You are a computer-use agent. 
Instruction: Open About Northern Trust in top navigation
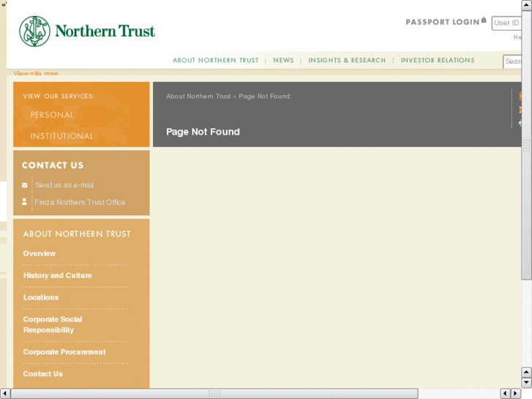click(x=215, y=61)
